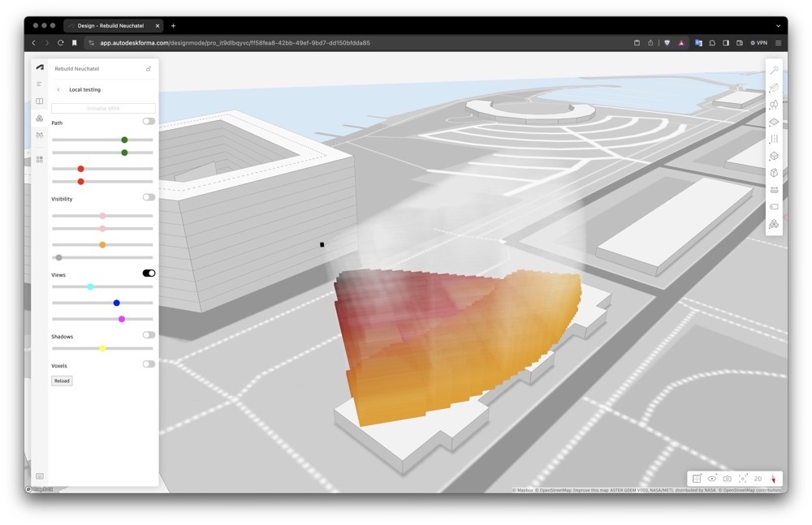The height and width of the screenshot is (525, 812).
Task: Open the tag label tool
Action: [774, 207]
